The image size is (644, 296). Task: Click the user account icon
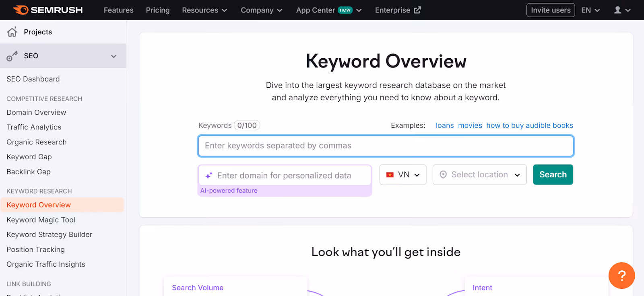pyautogui.click(x=617, y=10)
